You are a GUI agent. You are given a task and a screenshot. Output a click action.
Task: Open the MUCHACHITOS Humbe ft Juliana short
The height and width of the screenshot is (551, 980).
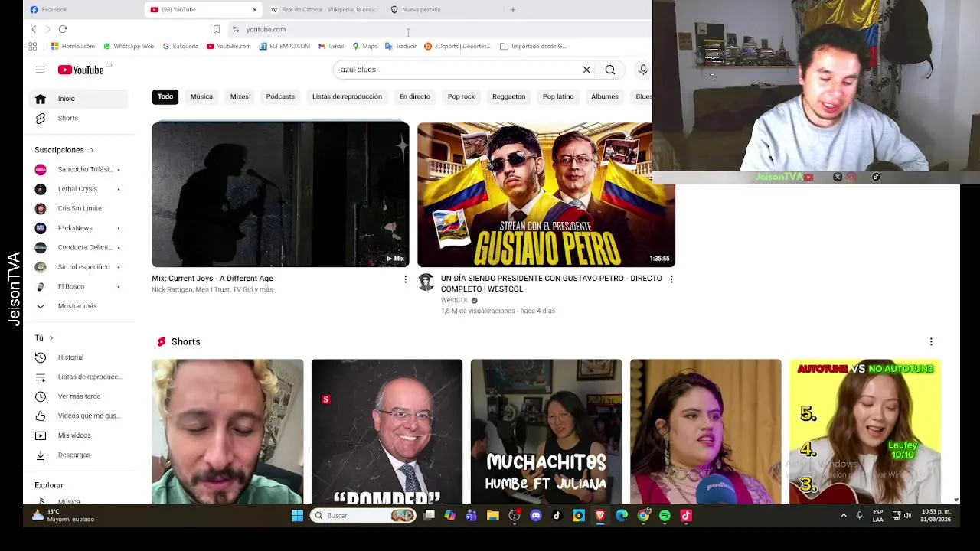(546, 432)
